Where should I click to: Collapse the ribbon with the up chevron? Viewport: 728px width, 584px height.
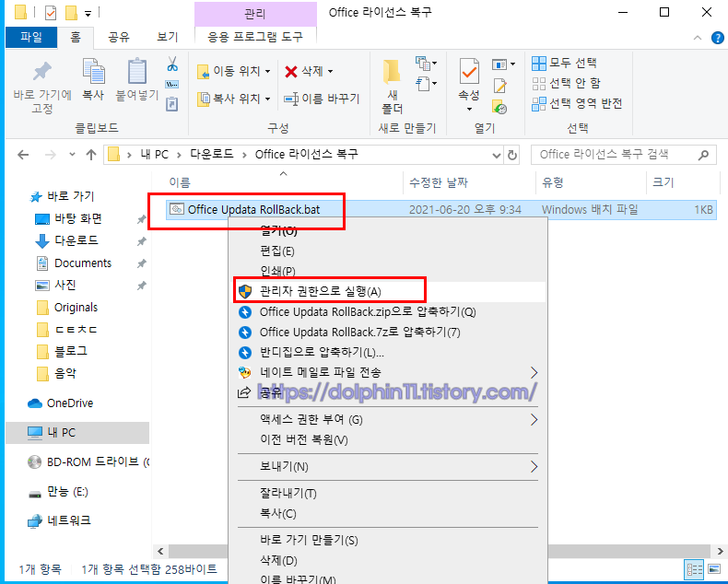pyautogui.click(x=698, y=38)
